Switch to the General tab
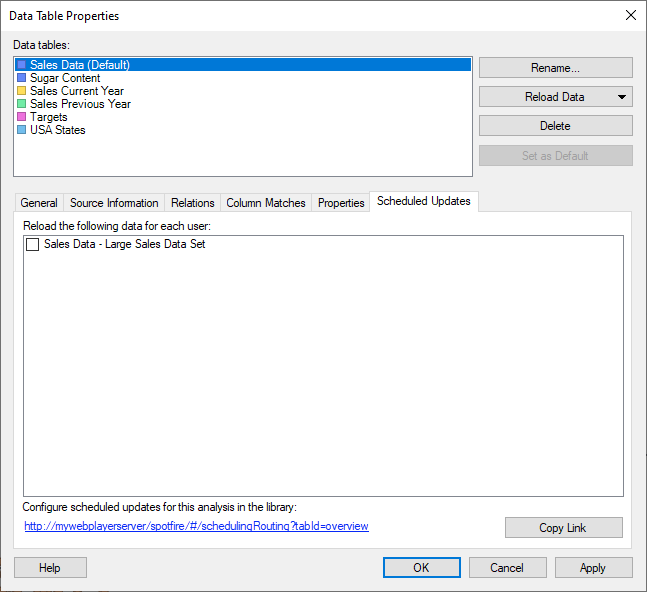Screen dimensions: 647x592 (39, 203)
